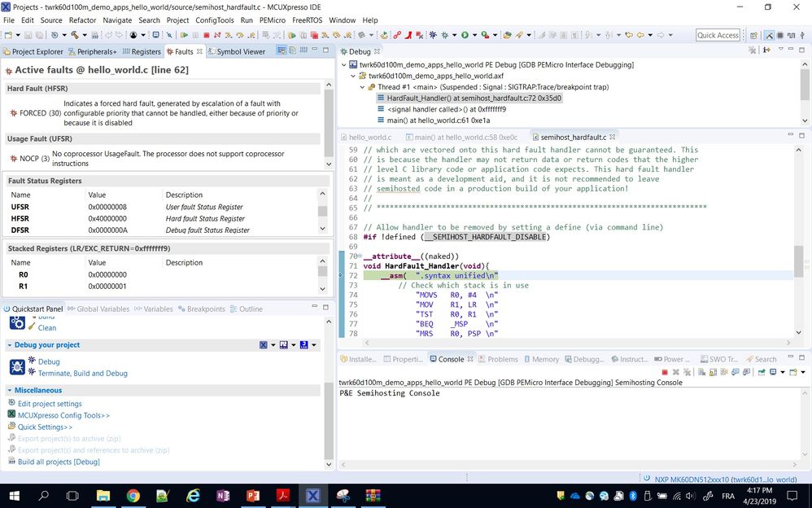This screenshot has height=508, width=812.
Task: Click the Open Perspective icon
Action: click(x=753, y=35)
